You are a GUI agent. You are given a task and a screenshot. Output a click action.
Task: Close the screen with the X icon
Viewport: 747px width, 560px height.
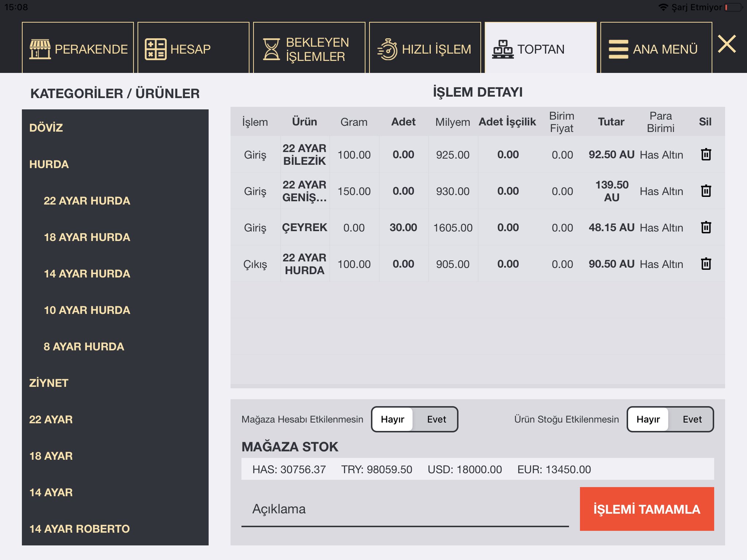(727, 44)
